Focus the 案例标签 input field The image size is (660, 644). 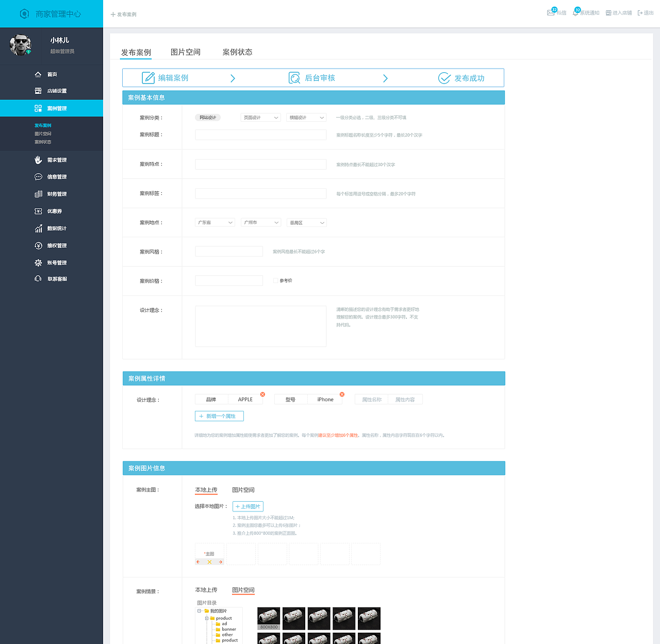261,193
